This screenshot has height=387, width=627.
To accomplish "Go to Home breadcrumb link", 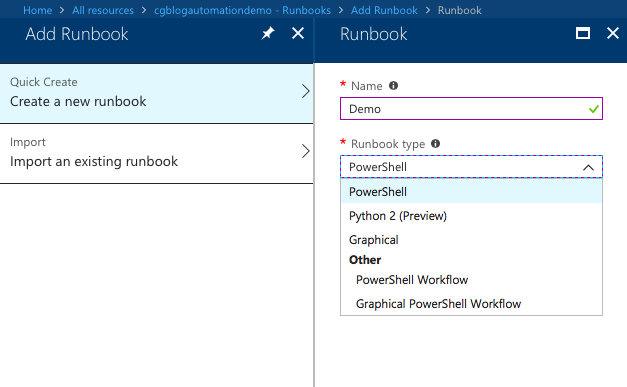I will 38,10.
